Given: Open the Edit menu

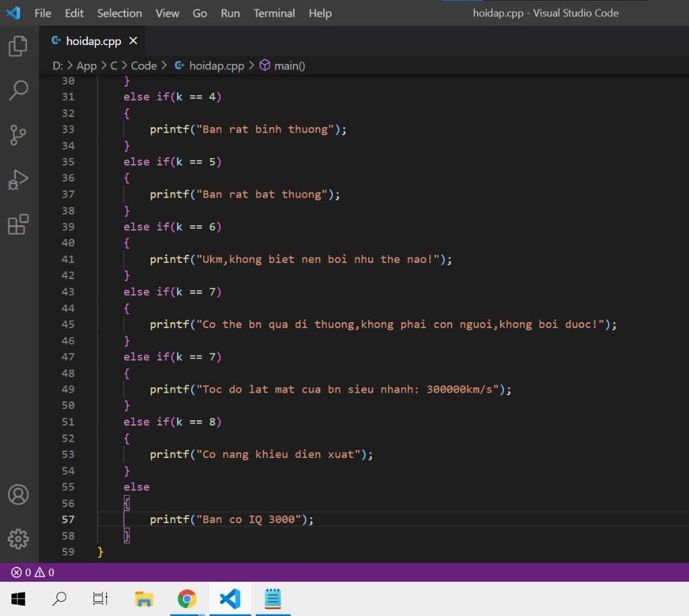Looking at the screenshot, I should coord(74,13).
